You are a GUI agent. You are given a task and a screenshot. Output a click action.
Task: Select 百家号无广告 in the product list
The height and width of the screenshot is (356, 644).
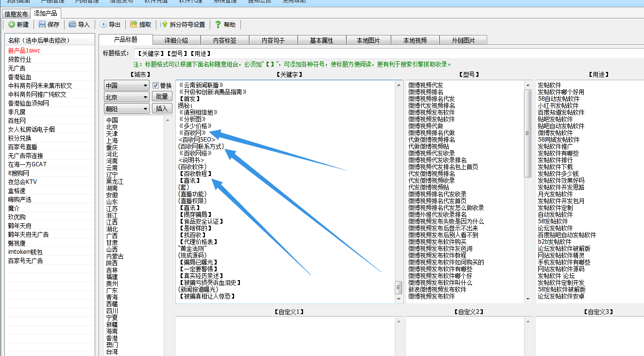pos(25,261)
